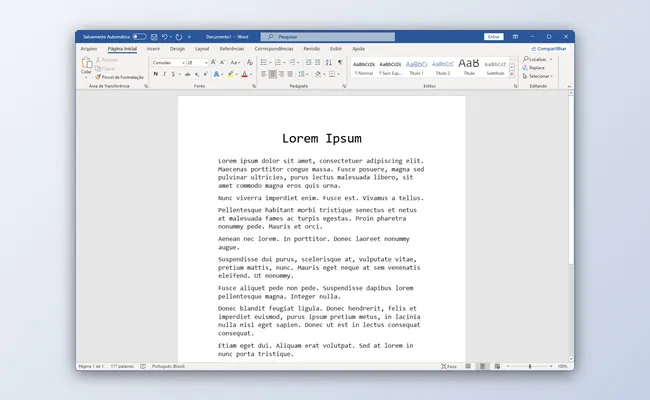Open the font color dropdown arrow

251,75
